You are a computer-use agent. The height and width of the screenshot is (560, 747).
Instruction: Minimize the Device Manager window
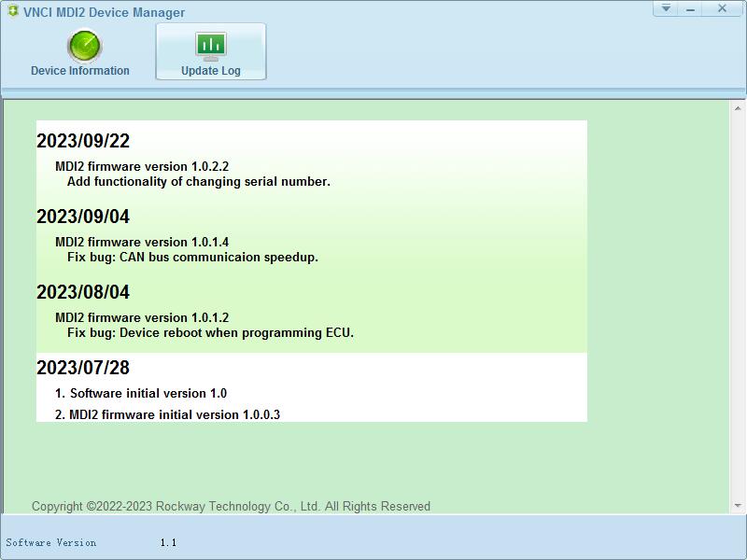[691, 8]
